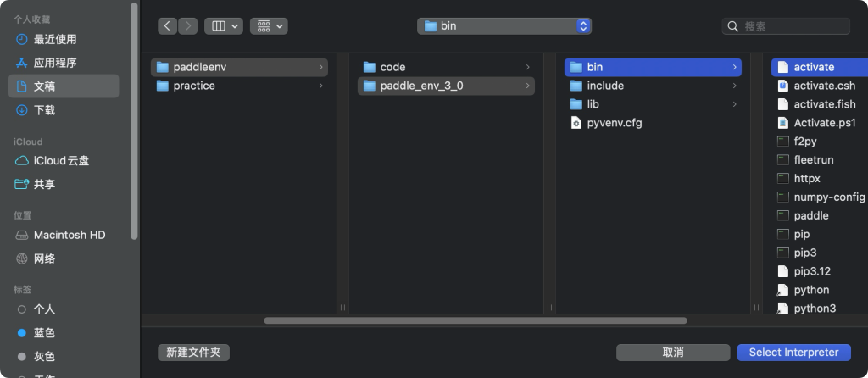Select the python3 executable file
Image resolution: width=868 pixels, height=378 pixels.
[x=815, y=309]
